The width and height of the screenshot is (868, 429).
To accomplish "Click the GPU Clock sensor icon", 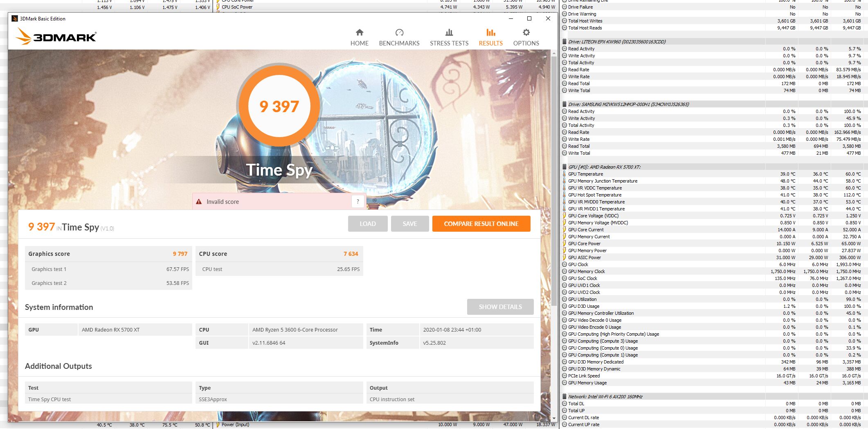I will 564,264.
